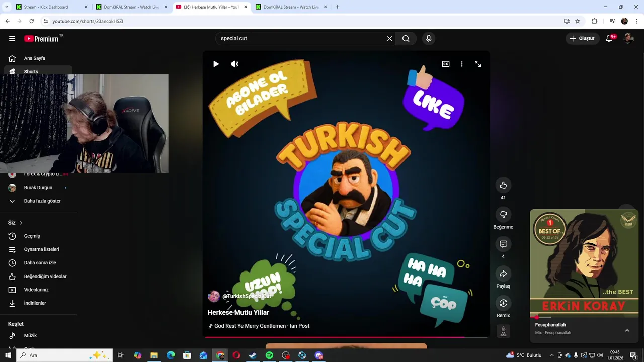Start voice search with the microphone
Image resolution: width=644 pixels, height=362 pixels.
(x=429, y=38)
